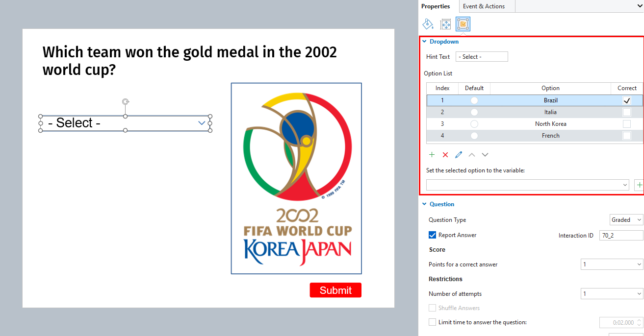Click the red Submit button
Viewport: 644px width, 336px height.
click(x=335, y=290)
